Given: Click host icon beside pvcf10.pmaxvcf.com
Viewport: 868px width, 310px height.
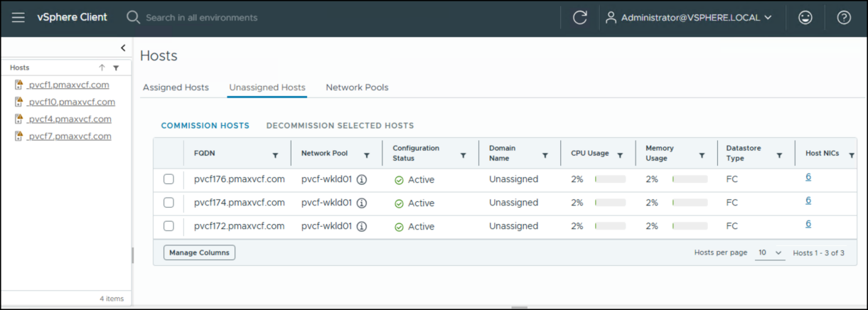Looking at the screenshot, I should tap(20, 102).
